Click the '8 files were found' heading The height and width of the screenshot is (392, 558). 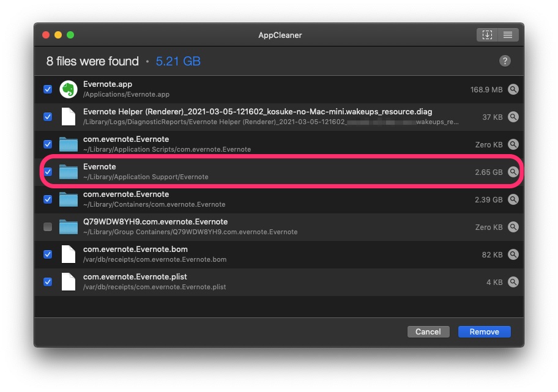92,61
